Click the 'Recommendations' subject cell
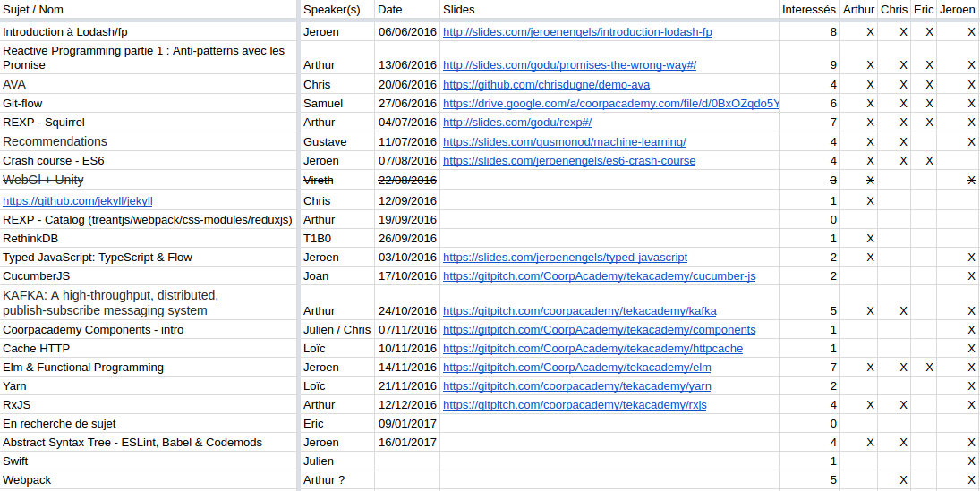Screen dimensions: 980x491 pos(149,142)
